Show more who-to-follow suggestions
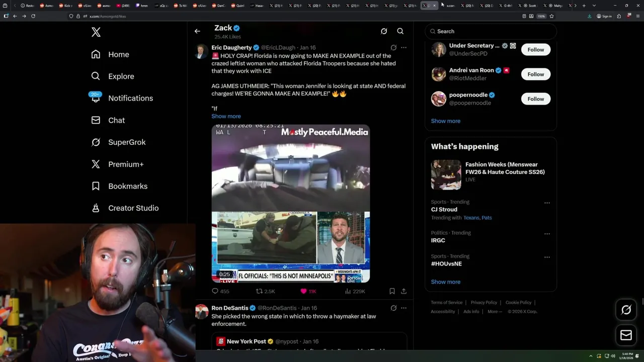This screenshot has width=644, height=362. (x=445, y=121)
